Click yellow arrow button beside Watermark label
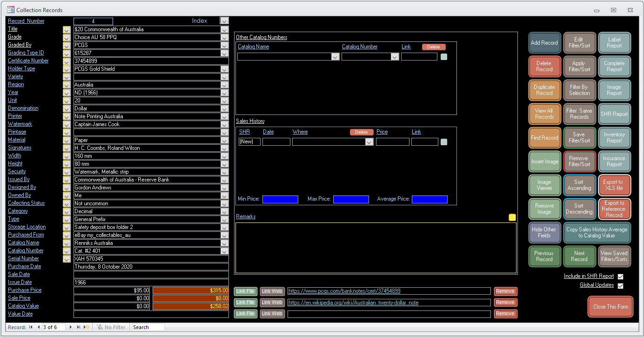This screenshot has height=337, width=644. click(67, 124)
